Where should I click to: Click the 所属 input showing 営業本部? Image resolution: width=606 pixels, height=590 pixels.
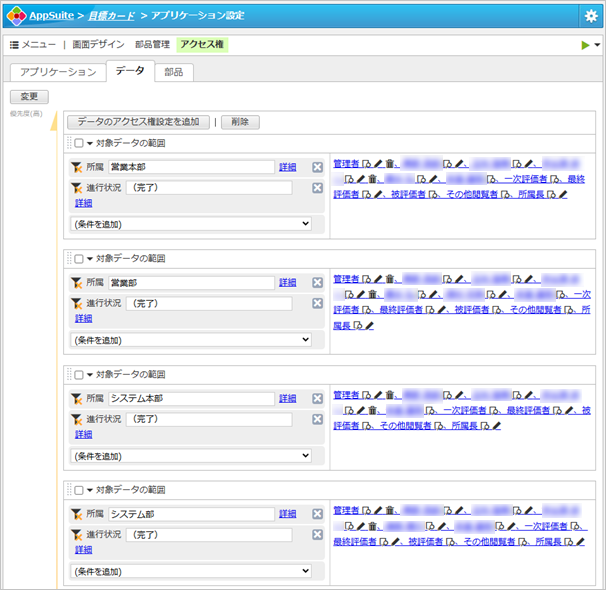click(x=191, y=167)
